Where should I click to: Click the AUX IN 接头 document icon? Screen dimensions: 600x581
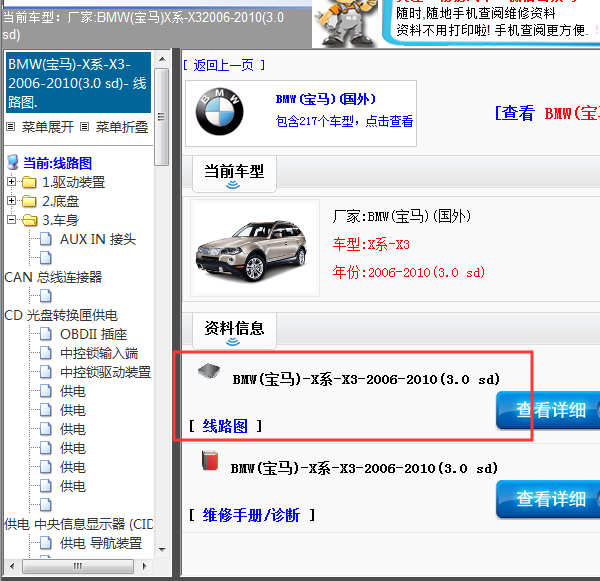tap(46, 239)
